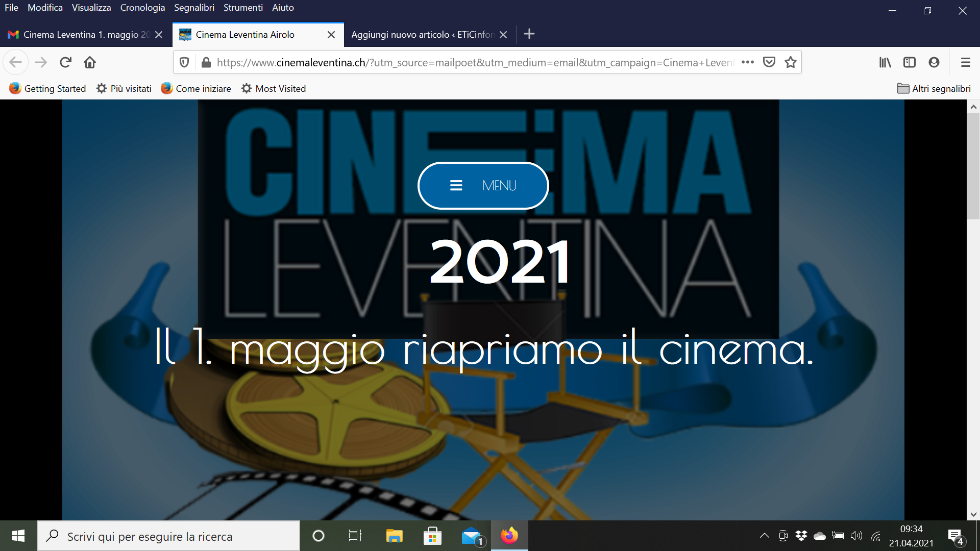Viewport: 980px width, 551px height.
Task: Switch to Aggiungi nuovo articolo tab
Action: click(430, 35)
